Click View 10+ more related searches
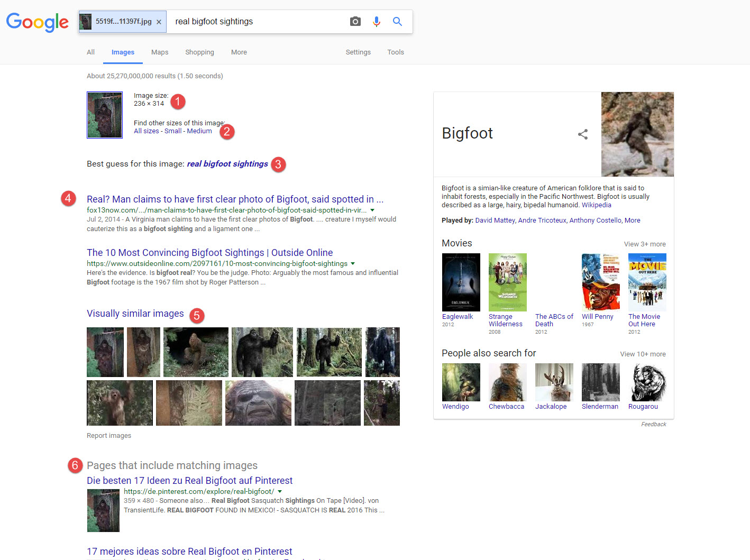This screenshot has height=560, width=750. point(643,354)
